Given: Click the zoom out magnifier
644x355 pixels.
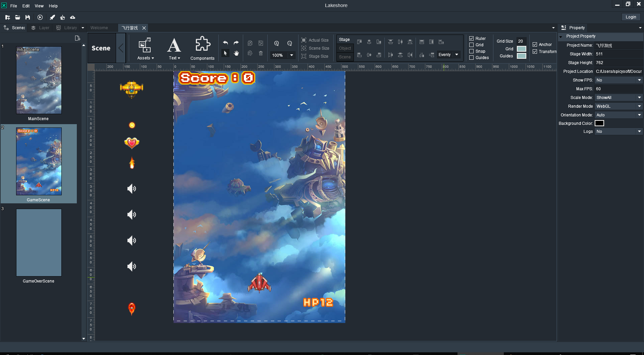Looking at the screenshot, I should [289, 43].
